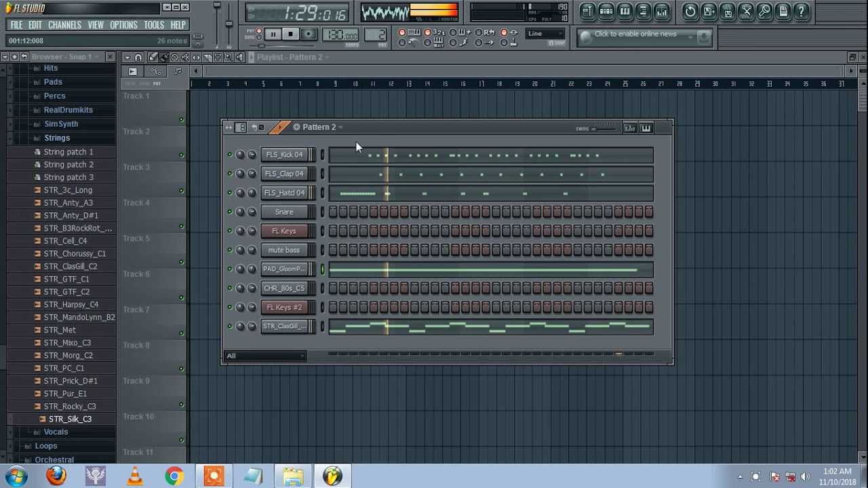
Task: Click the Firefox taskbar icon
Action: click(56, 476)
